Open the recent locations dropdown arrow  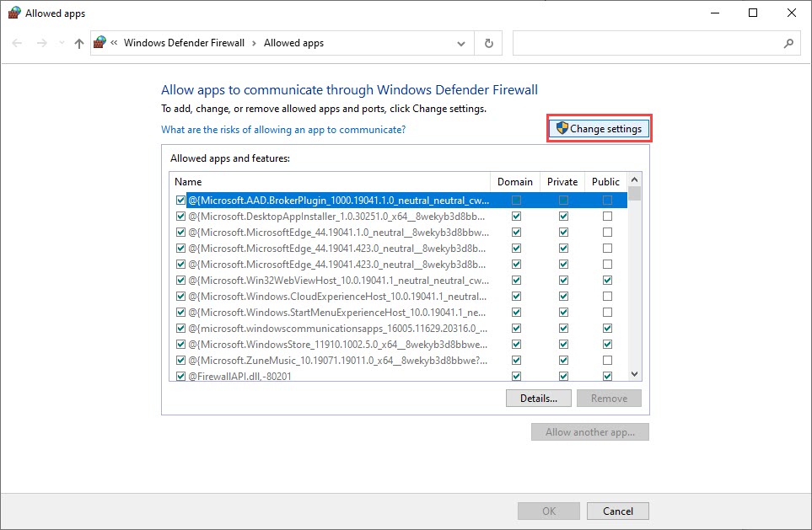pos(62,43)
